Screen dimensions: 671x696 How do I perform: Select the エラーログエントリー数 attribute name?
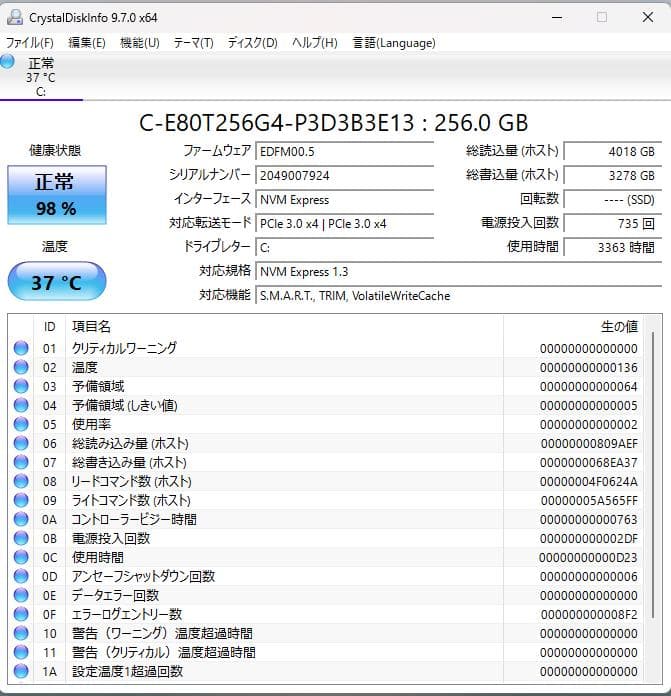pyautogui.click(x=127, y=614)
